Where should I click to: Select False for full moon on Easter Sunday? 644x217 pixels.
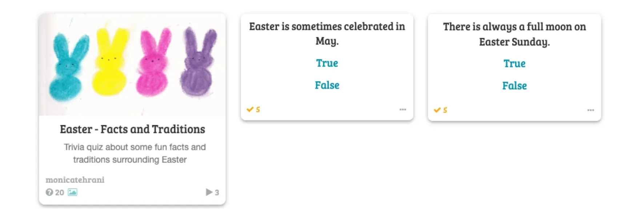pos(514,86)
